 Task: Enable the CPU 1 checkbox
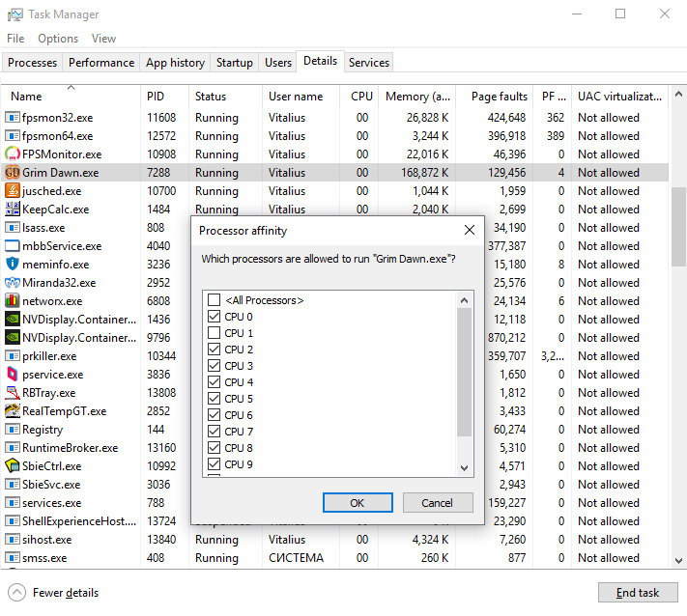(x=214, y=333)
